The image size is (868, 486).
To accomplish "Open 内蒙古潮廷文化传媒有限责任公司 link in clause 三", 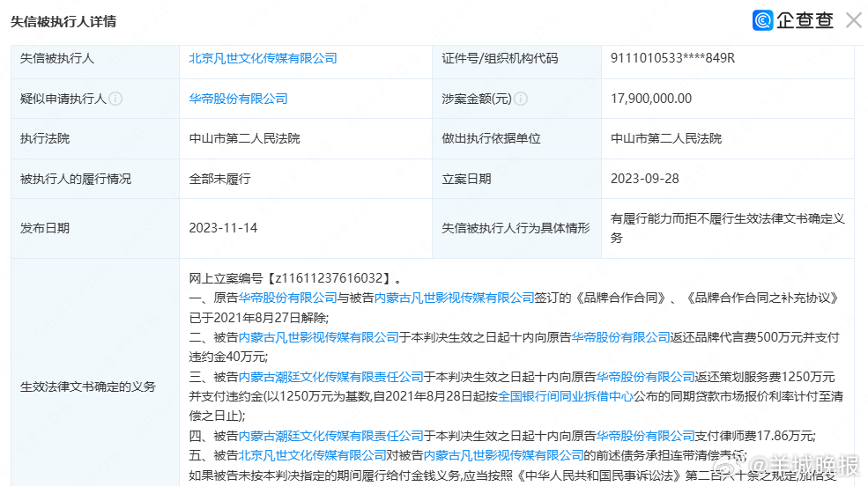I will click(331, 377).
